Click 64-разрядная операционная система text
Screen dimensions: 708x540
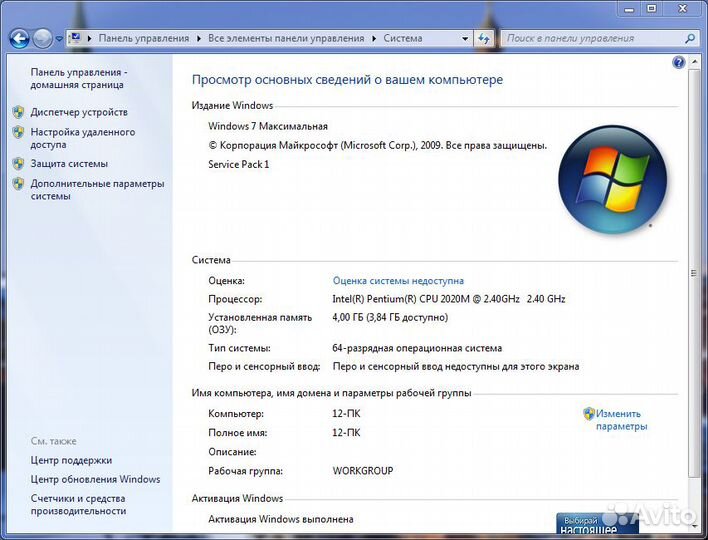417,348
